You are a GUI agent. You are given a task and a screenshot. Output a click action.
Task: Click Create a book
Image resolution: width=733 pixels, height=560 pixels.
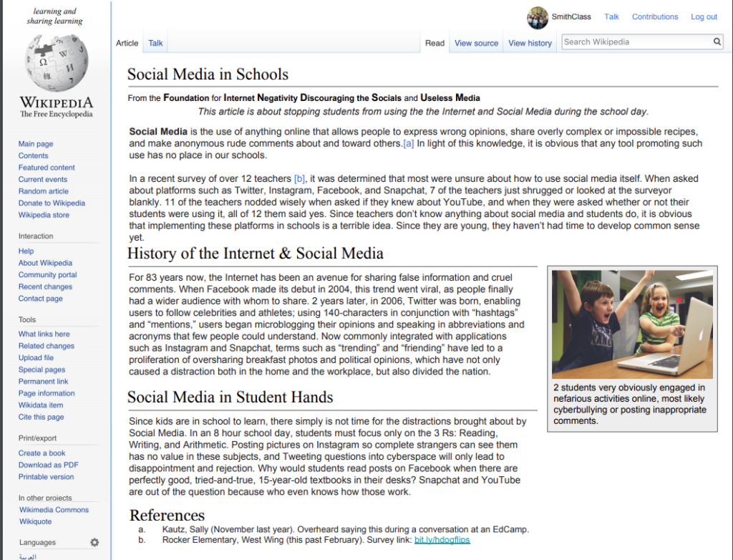pyautogui.click(x=42, y=453)
